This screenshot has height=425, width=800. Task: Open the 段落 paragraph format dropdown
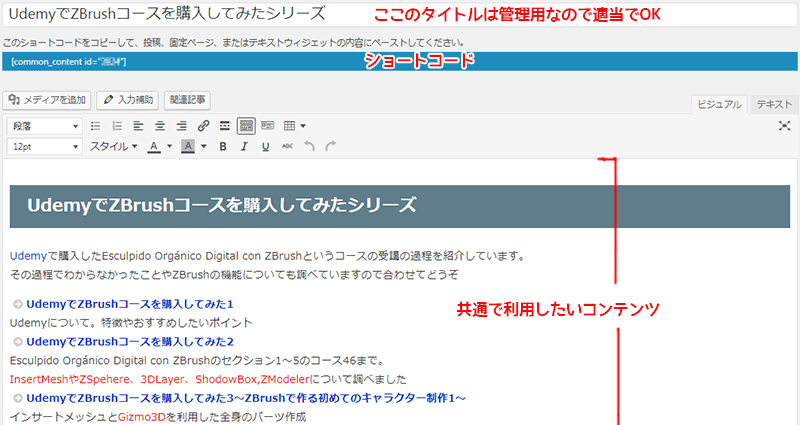click(x=45, y=126)
